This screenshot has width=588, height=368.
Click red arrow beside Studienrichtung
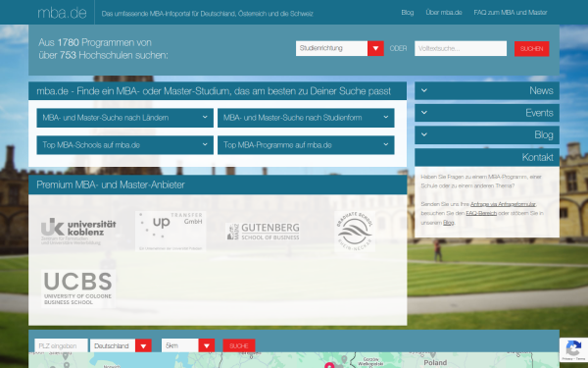click(375, 48)
